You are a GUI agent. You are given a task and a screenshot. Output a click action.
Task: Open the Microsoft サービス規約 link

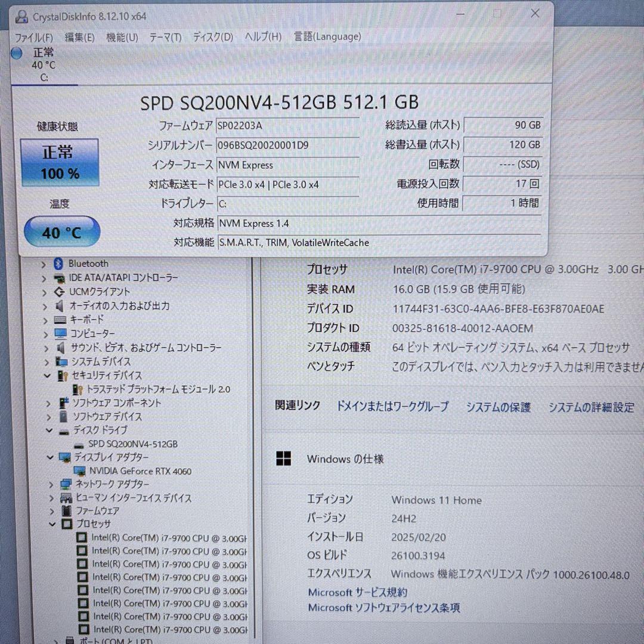click(358, 592)
